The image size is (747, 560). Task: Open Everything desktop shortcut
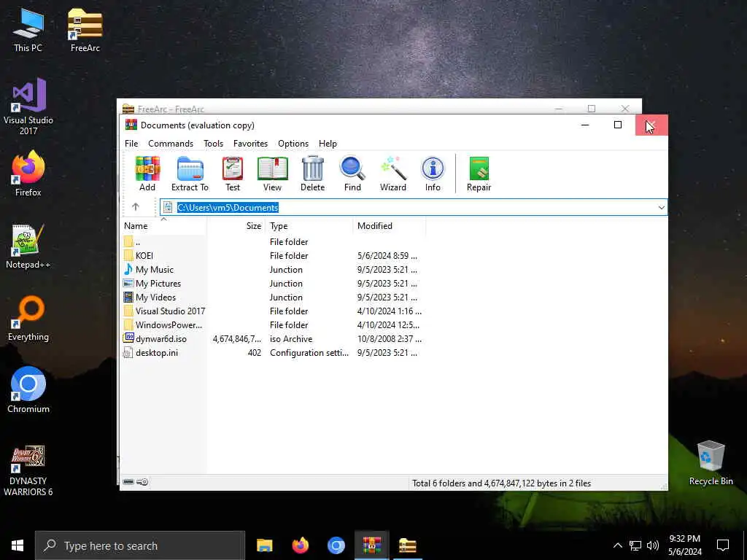(x=28, y=319)
